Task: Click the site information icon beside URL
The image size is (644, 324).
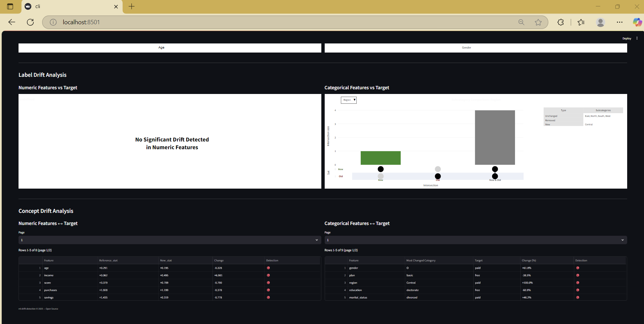Action: click(x=53, y=22)
